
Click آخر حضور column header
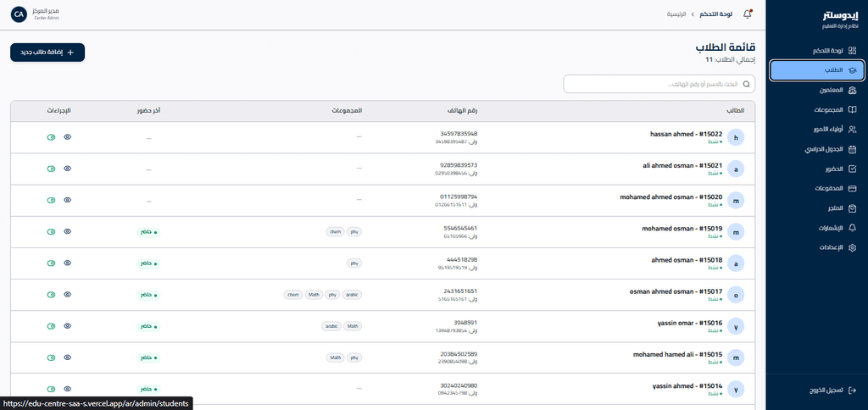pyautogui.click(x=149, y=111)
